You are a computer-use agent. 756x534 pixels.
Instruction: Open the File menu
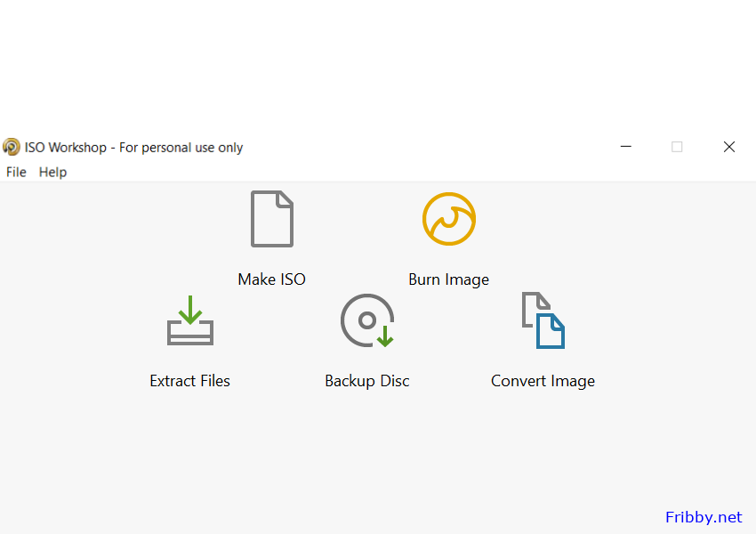coord(16,172)
